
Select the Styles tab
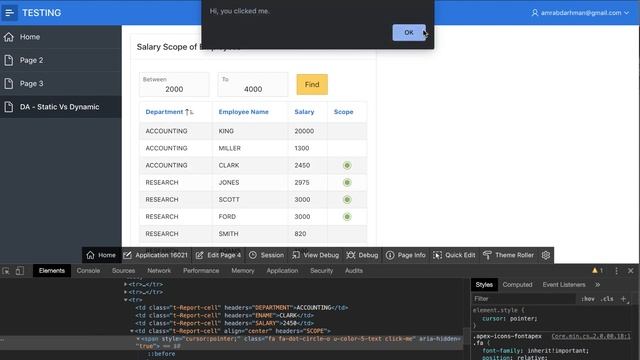pyautogui.click(x=484, y=284)
